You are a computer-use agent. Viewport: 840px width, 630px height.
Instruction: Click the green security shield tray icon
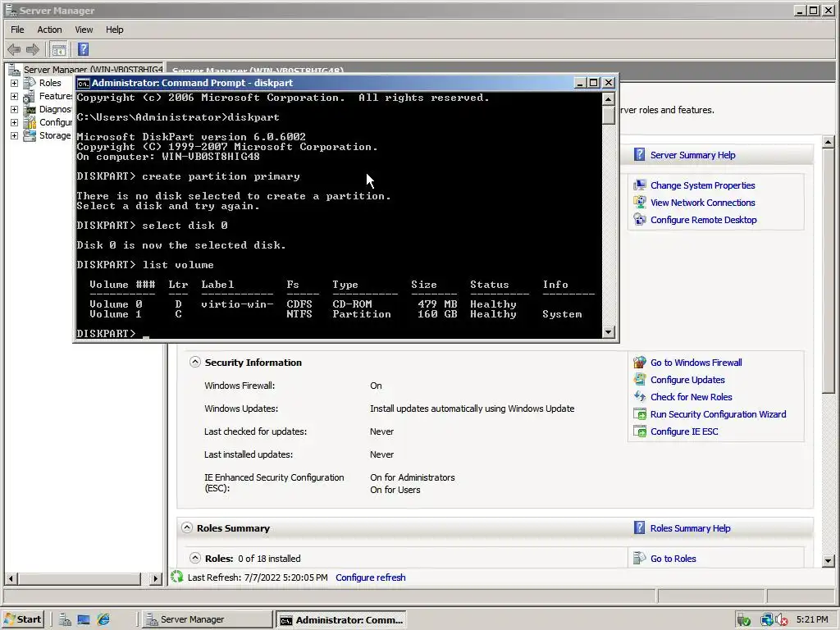point(743,620)
